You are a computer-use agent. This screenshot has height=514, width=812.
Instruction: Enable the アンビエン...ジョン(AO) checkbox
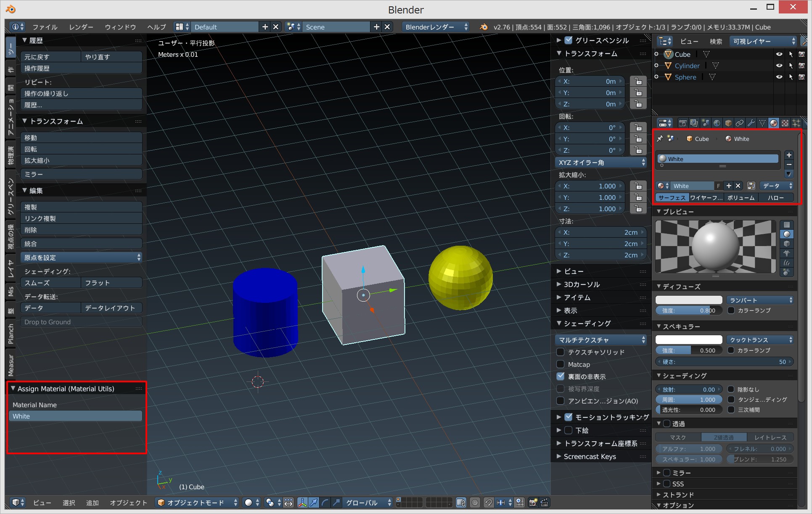click(x=561, y=401)
